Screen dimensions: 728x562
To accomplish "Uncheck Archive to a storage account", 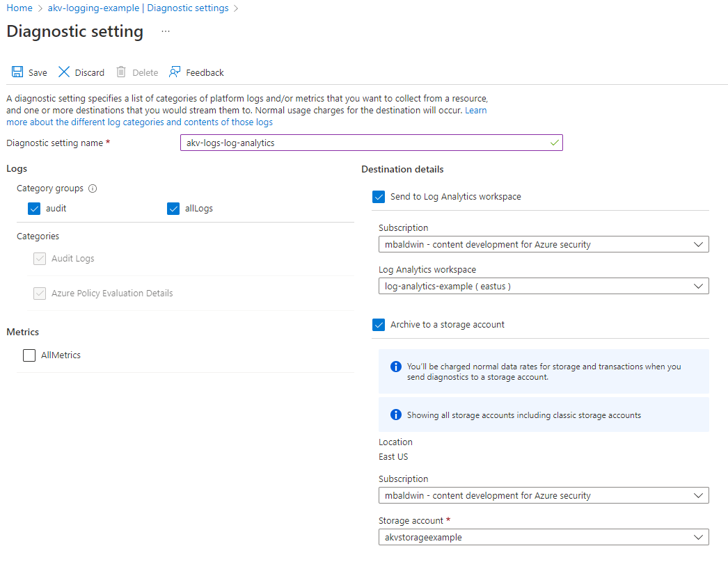I will point(379,325).
